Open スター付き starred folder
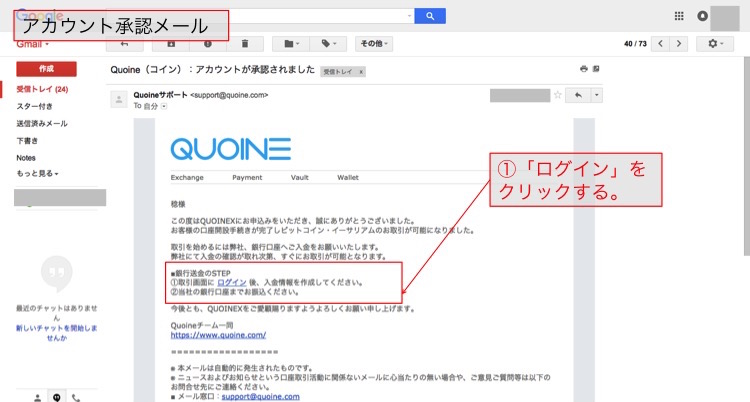This screenshot has height=402, width=750. pyautogui.click(x=34, y=106)
